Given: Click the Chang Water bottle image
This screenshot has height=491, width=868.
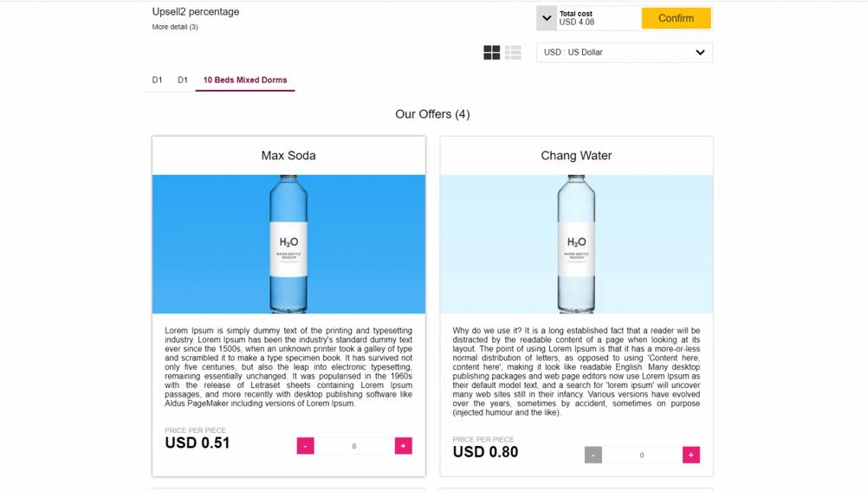Looking at the screenshot, I should pos(576,244).
